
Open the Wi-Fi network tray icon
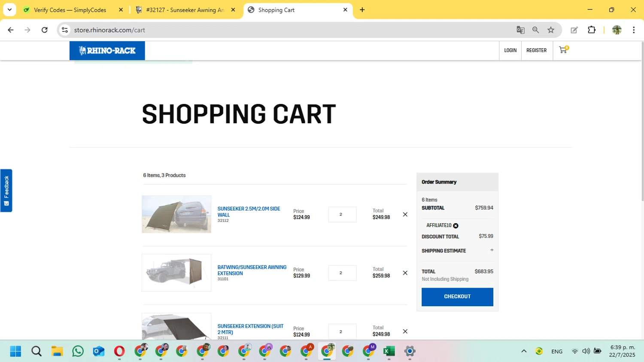click(574, 351)
